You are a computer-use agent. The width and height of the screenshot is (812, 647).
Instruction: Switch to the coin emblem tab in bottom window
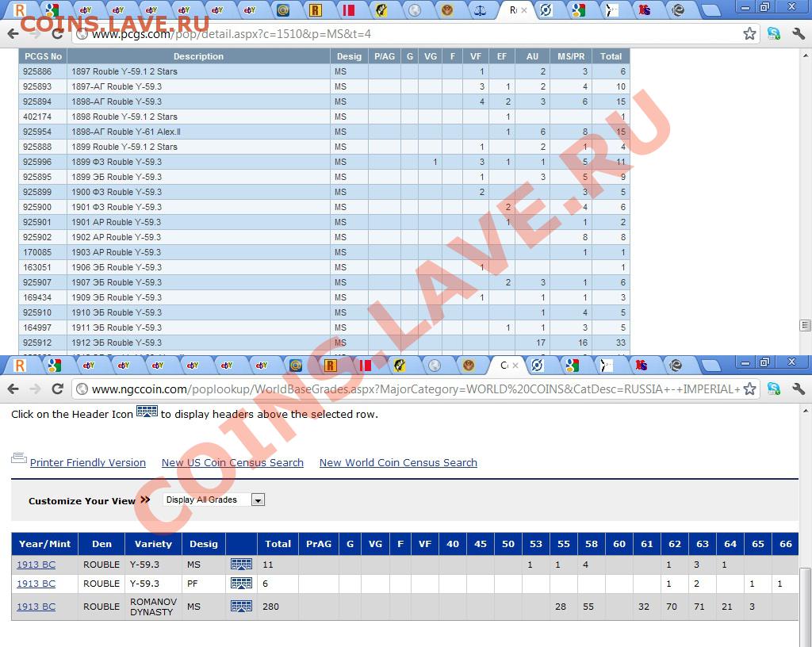coord(469,366)
